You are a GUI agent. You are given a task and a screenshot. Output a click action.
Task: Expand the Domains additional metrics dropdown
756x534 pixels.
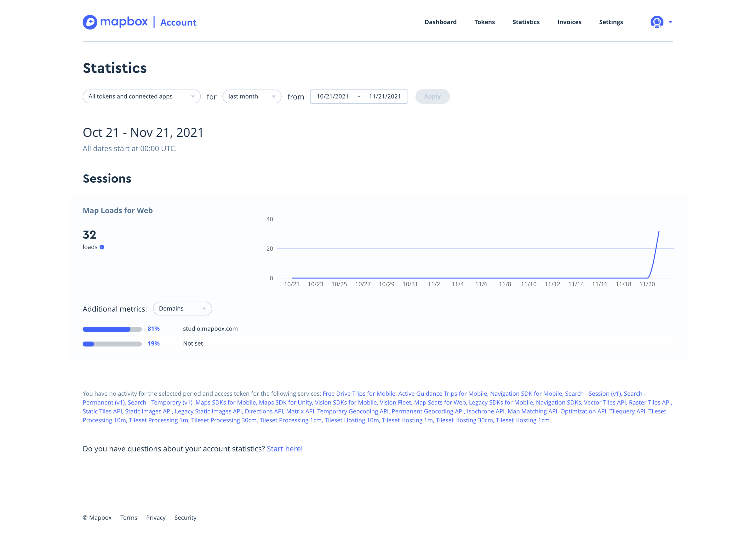pos(182,308)
